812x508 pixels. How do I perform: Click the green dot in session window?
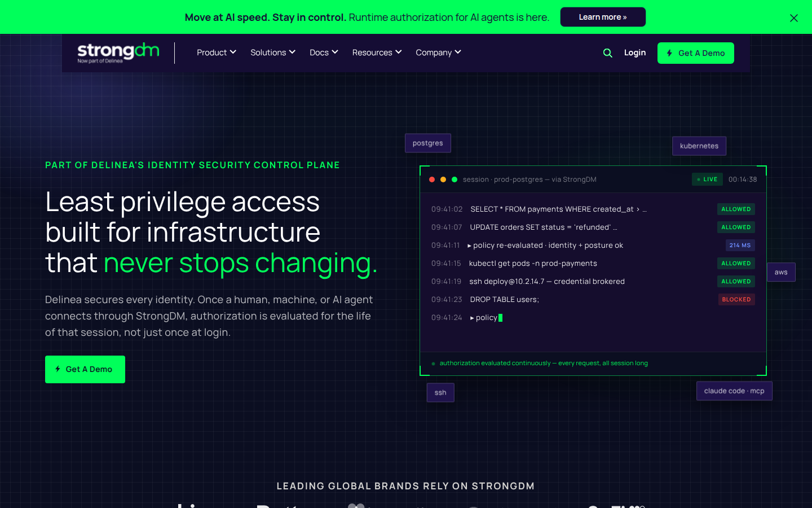[x=454, y=179]
